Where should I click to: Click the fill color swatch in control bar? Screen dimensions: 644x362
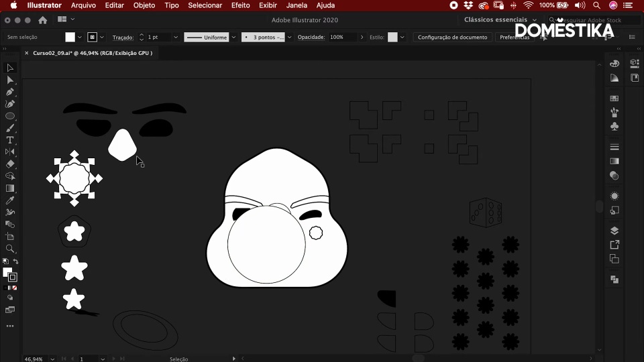point(70,38)
